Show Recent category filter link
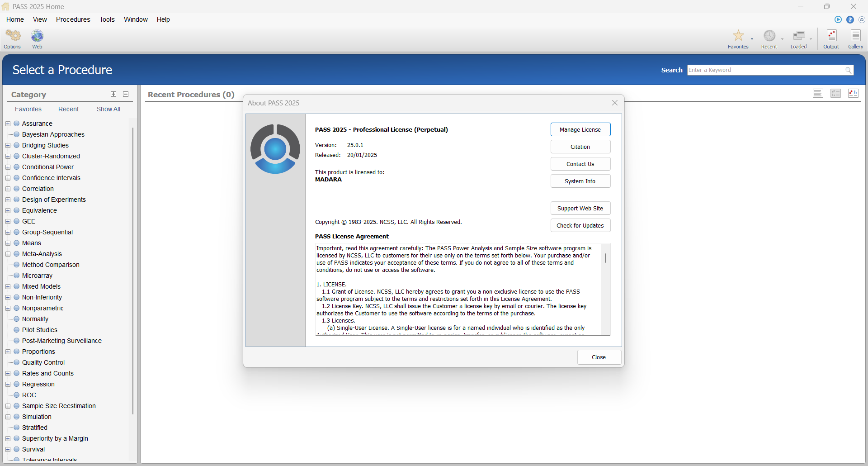Viewport: 868px width, 466px height. click(68, 109)
